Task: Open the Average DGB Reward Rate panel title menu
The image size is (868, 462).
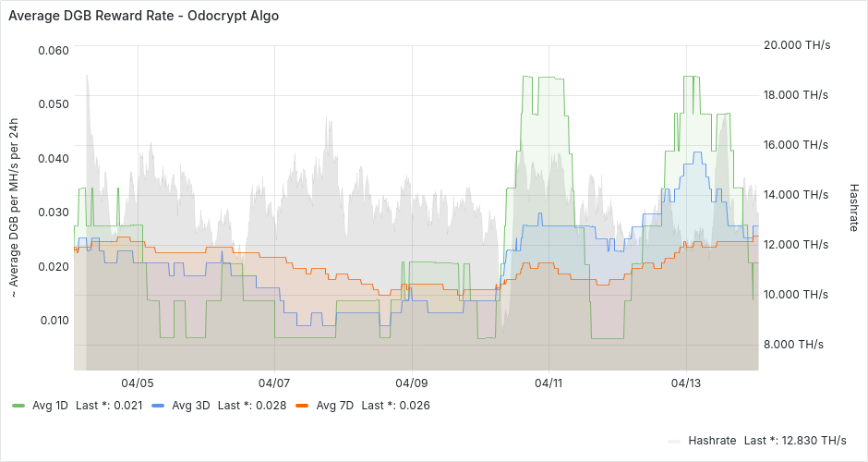Action: pos(143,16)
